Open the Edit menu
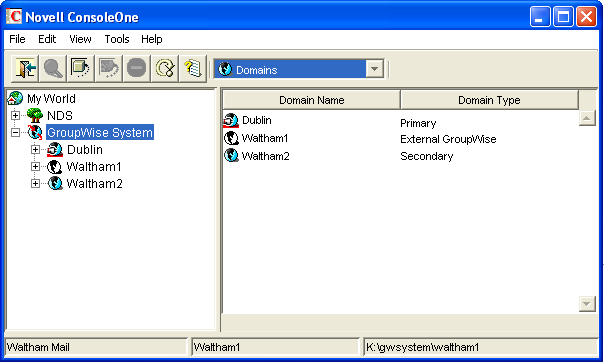604x362 pixels. [47, 39]
